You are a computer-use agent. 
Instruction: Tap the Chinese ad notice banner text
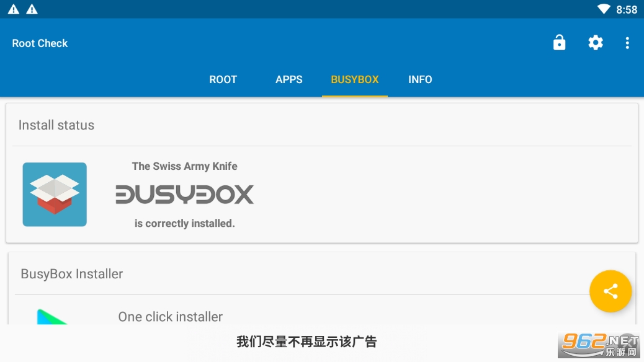306,342
